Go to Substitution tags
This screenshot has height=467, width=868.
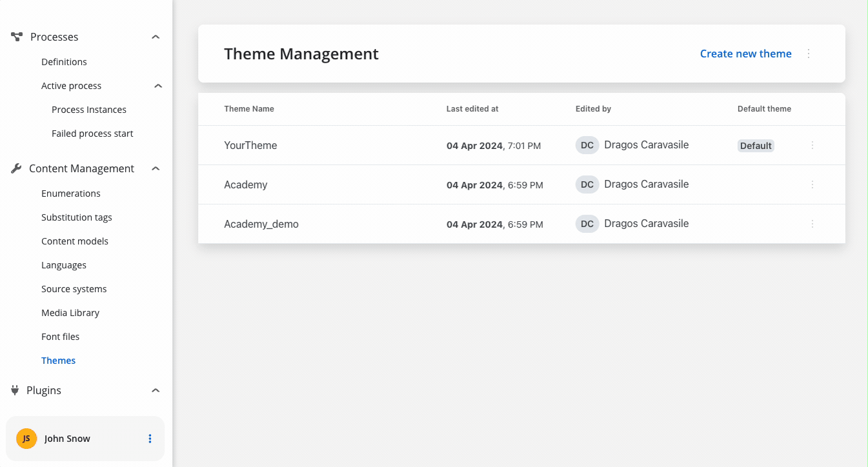click(77, 217)
